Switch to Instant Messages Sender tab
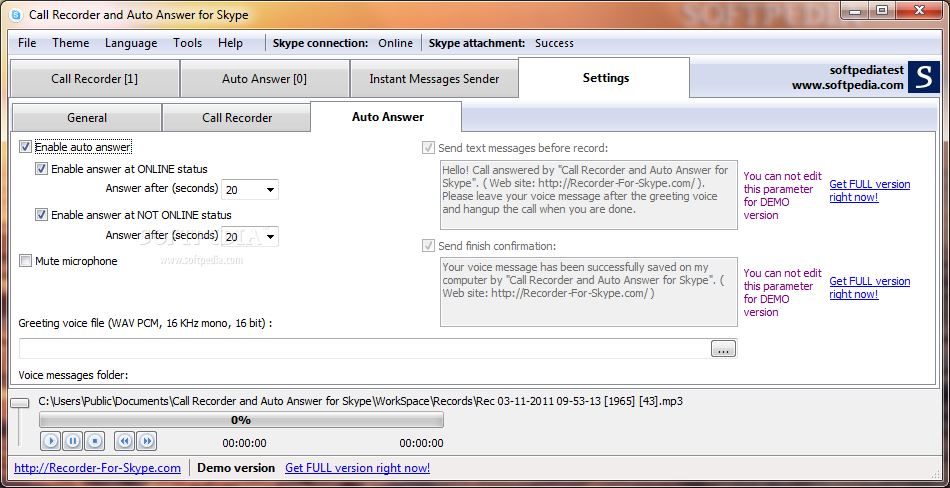Viewport: 950px width, 488px height. [434, 79]
